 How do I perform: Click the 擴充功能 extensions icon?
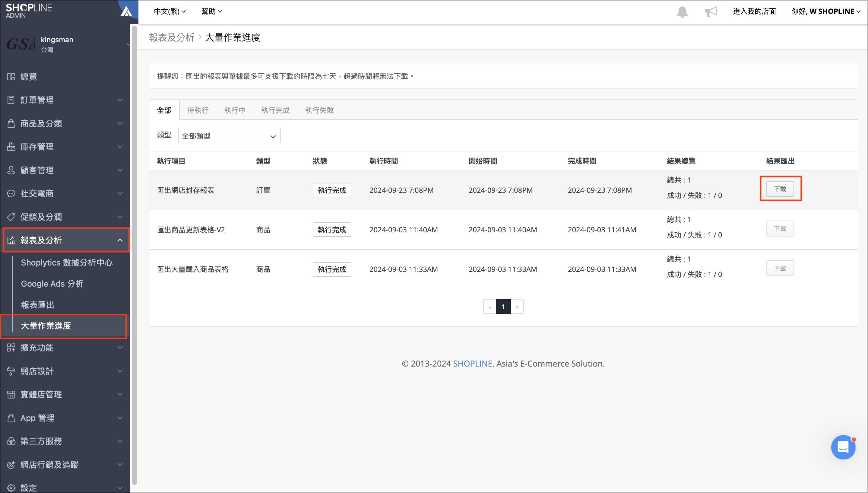pos(11,348)
